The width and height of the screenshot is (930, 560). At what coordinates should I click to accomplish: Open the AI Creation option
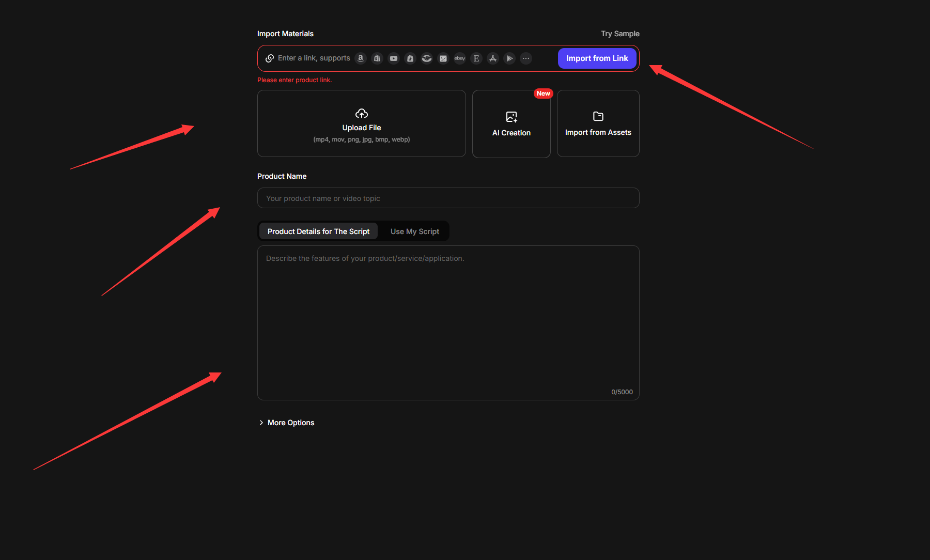pos(512,124)
